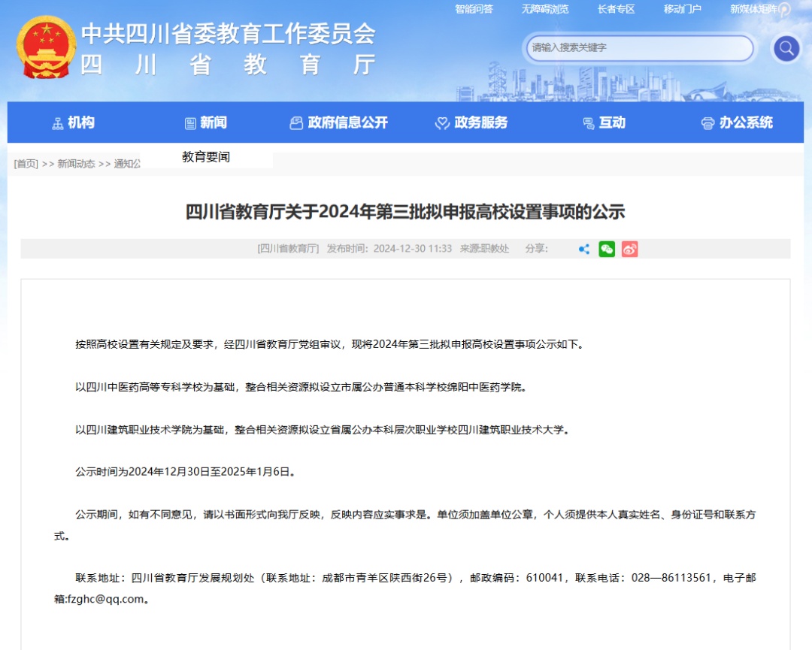Open the 政府信息公开 navigation menu
The width and height of the screenshot is (812, 650).
click(339, 122)
